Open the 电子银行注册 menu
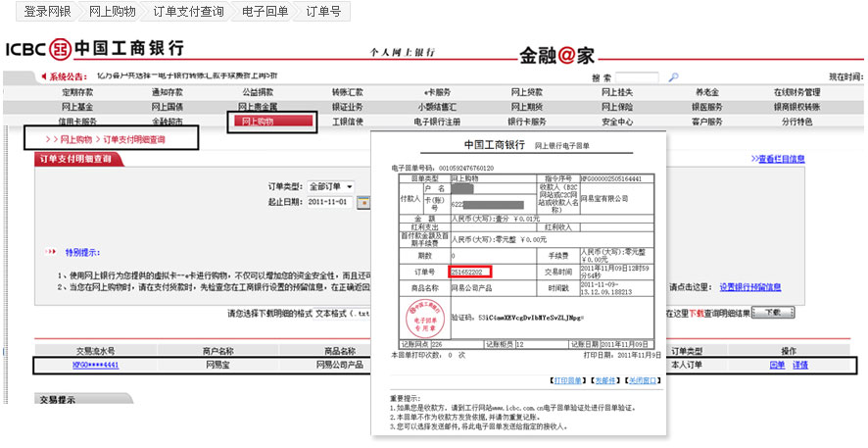This screenshot has height=448, width=868. (x=437, y=122)
